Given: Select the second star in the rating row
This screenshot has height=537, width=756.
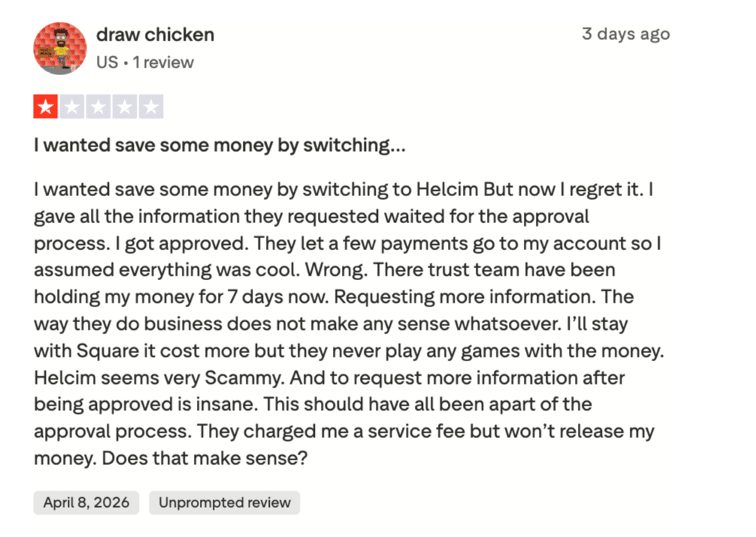Looking at the screenshot, I should [72, 106].
